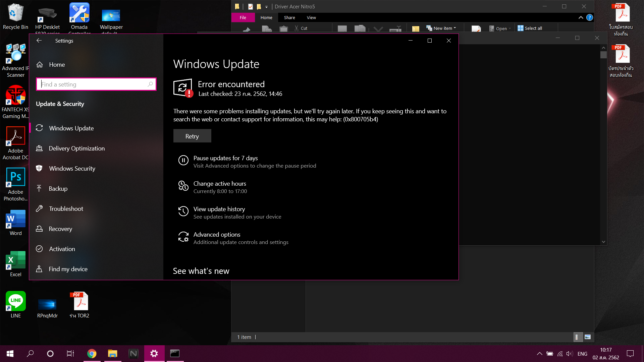Open Advanced options for updates
Screen dimensions: 644x362
[217, 235]
